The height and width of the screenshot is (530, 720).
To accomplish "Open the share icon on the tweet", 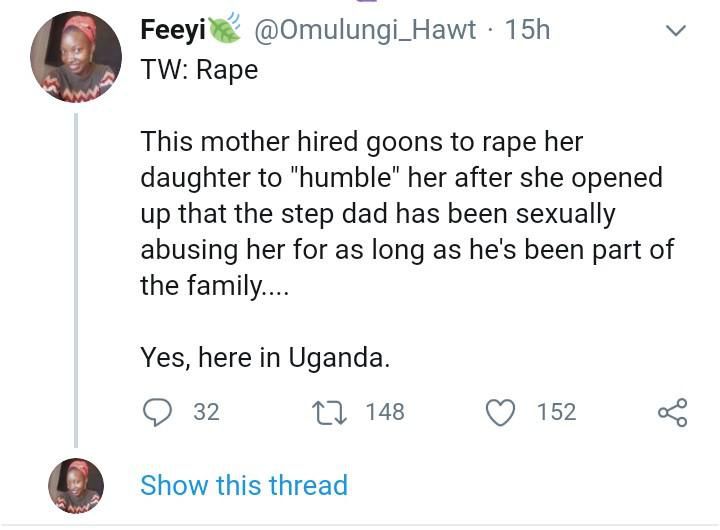I will pos(672,411).
